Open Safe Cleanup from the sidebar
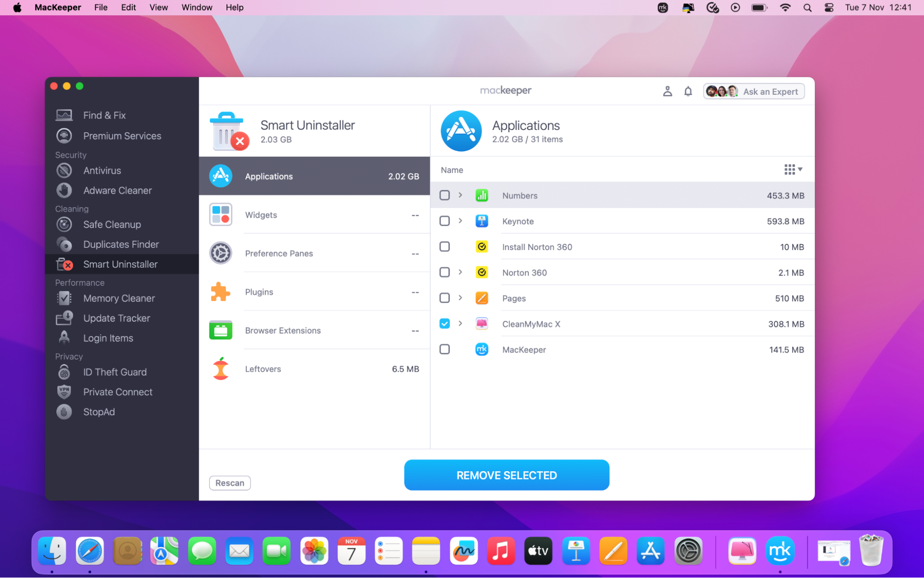924x578 pixels. [112, 224]
